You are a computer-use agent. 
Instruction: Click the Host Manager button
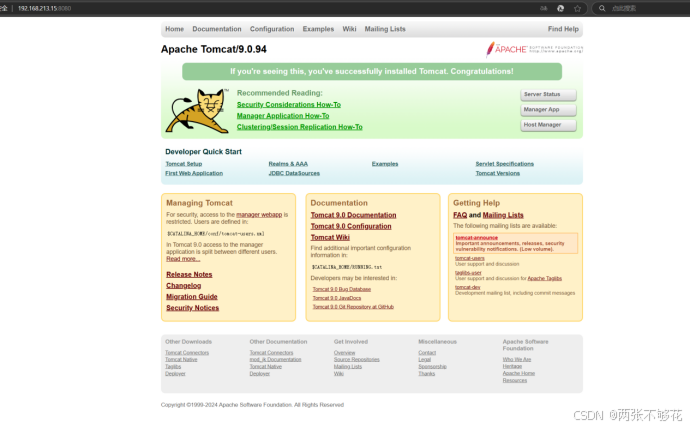[x=548, y=125]
